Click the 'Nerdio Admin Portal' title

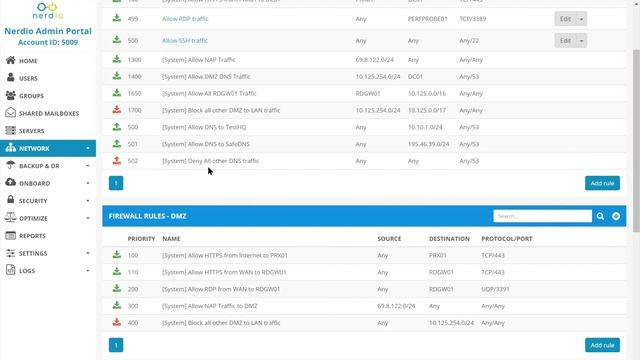pos(48,31)
